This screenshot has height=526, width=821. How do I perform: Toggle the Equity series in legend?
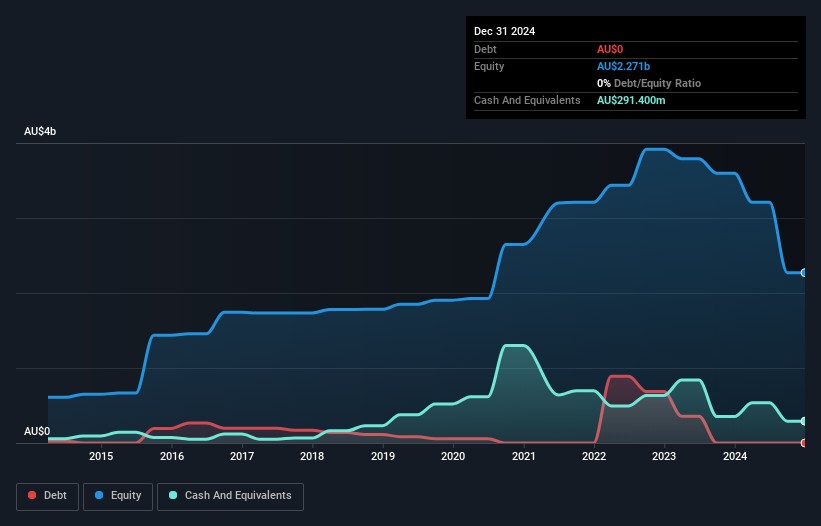pyautogui.click(x=119, y=496)
